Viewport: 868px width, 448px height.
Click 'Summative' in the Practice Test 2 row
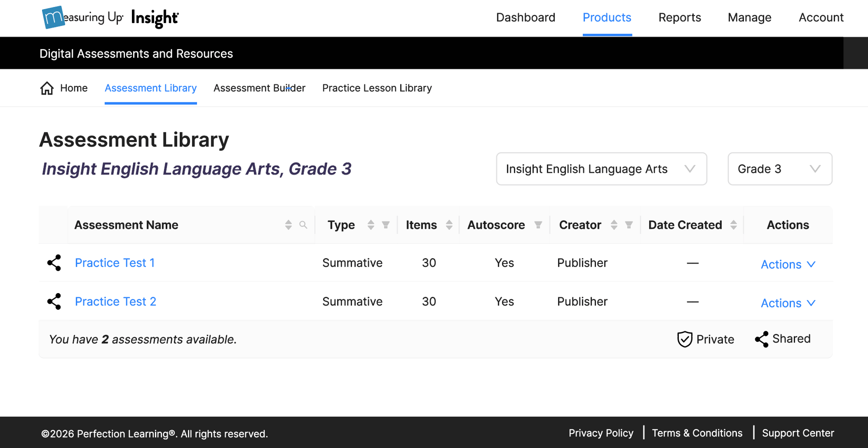pos(352,301)
